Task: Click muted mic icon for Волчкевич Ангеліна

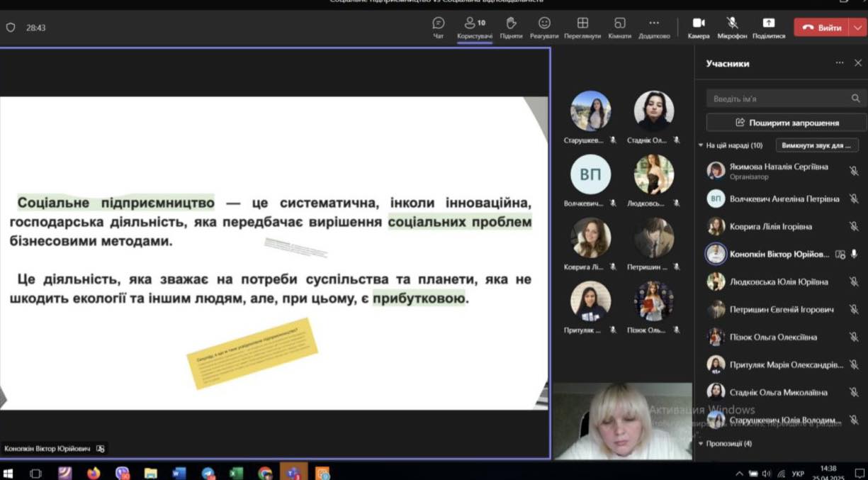Action: 854,199
